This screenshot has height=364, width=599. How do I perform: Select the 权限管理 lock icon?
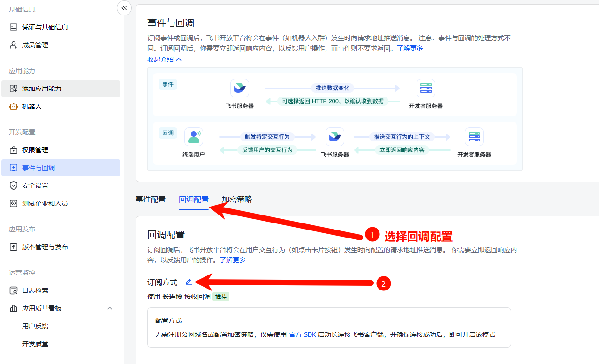click(x=14, y=150)
